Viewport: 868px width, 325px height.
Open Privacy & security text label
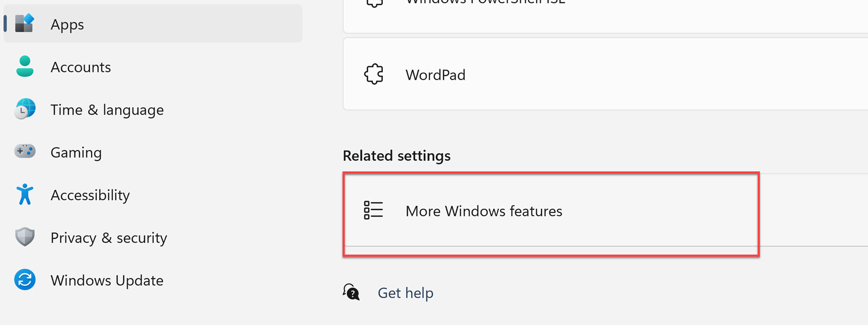(109, 238)
